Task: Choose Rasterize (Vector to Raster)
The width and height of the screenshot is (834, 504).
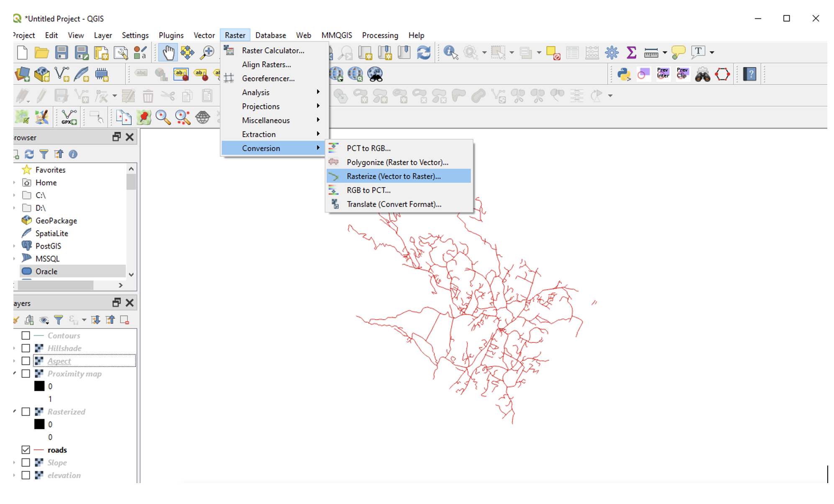Action: pyautogui.click(x=399, y=176)
